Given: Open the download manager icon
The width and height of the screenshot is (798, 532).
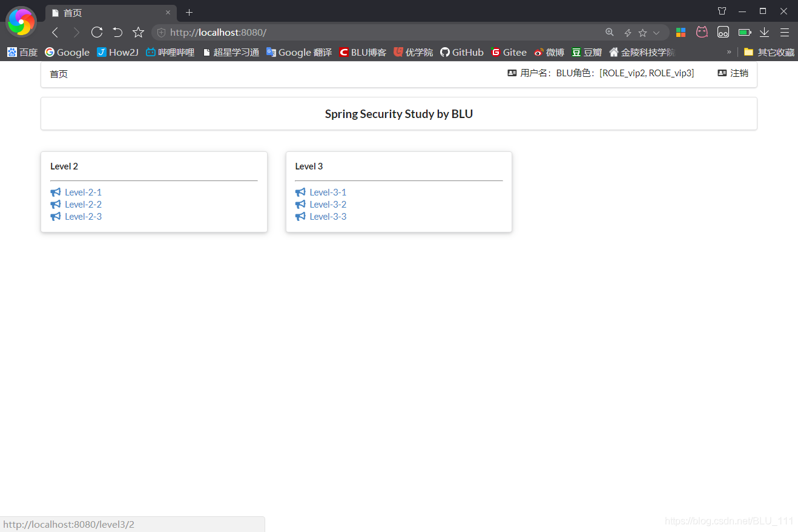Looking at the screenshot, I should coord(764,32).
